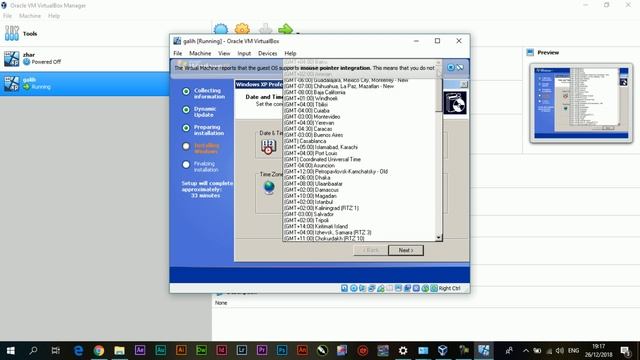Click the ENG language indicator
The image size is (640, 360).
[573, 351]
